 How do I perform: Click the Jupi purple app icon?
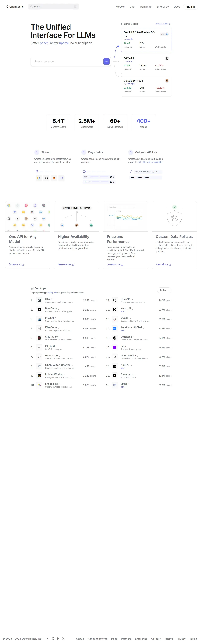(x=115, y=348)
